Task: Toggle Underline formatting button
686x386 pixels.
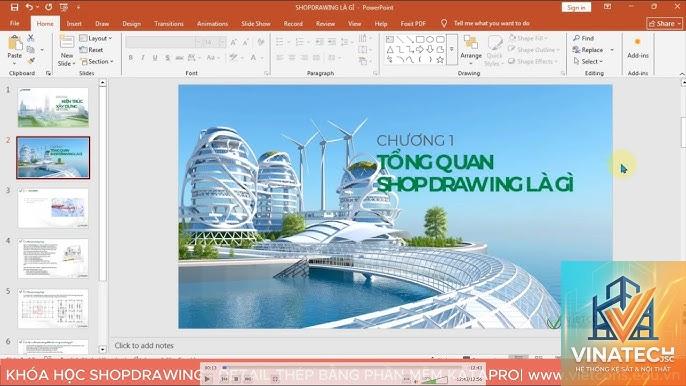Action: point(155,58)
